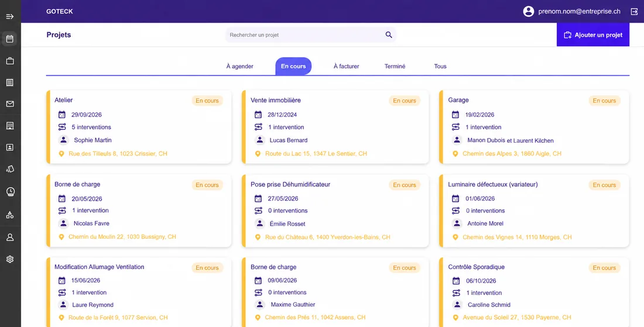This screenshot has width=644, height=327.
Task: Open the cards/tags icon in sidebar
Action: pos(11,169)
